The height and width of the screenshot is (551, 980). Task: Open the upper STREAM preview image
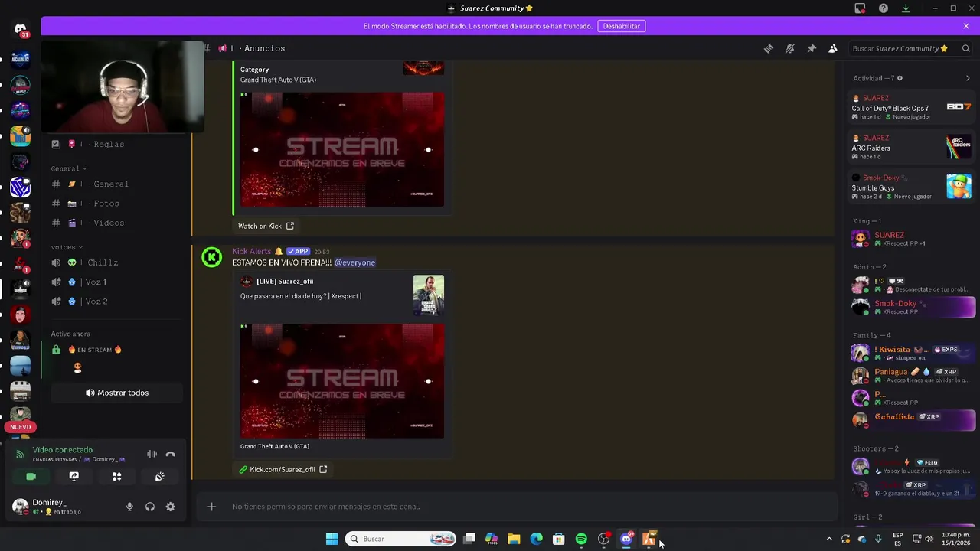pos(342,149)
